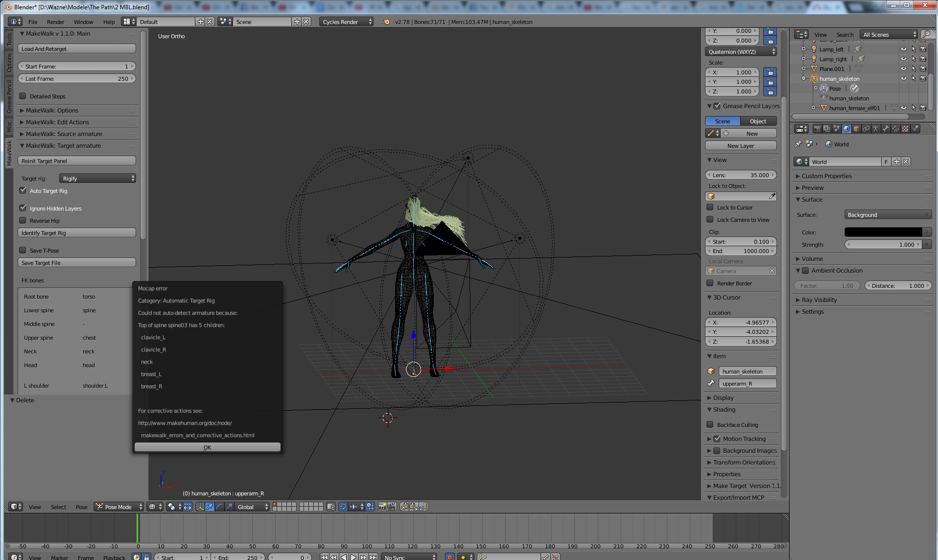Screen dimensions: 938x560
Task: Open the Global transform orientation dropdown
Action: coord(252,507)
